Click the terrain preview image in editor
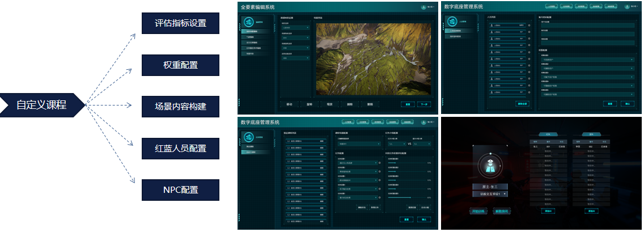 pyautogui.click(x=372, y=58)
